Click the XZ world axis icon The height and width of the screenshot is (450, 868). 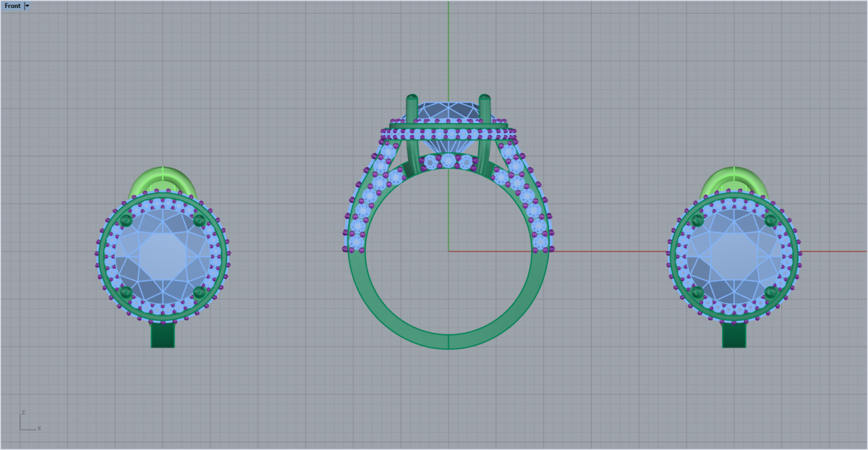[27, 422]
